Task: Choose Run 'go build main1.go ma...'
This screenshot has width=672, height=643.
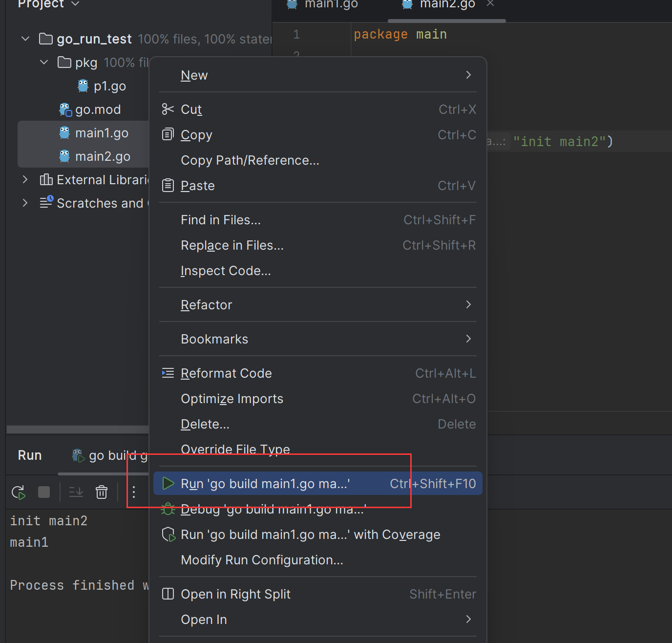Action: [x=265, y=484]
